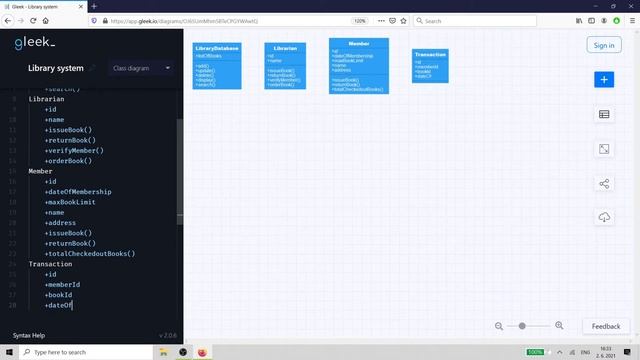Select the Gleek - Library system tab
The width and height of the screenshot is (640, 360).
point(43,7)
